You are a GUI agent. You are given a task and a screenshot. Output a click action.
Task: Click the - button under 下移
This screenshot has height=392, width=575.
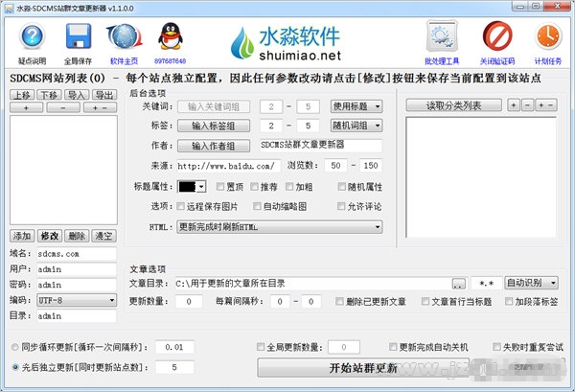(63, 107)
